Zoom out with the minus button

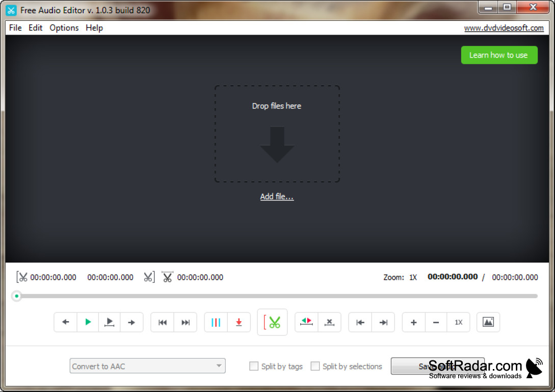coord(436,322)
